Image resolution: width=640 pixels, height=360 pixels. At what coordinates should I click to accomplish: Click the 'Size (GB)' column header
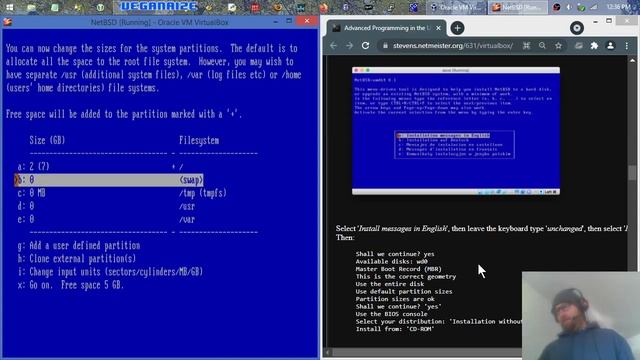coord(47,140)
